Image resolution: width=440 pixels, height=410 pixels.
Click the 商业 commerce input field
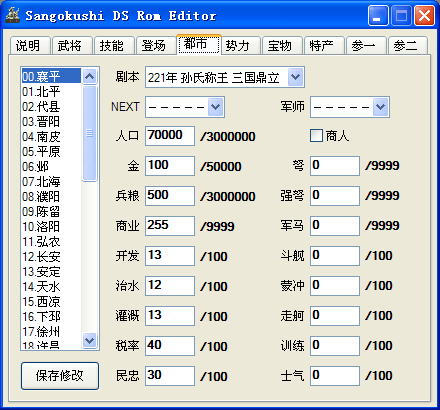pyautogui.click(x=170, y=226)
